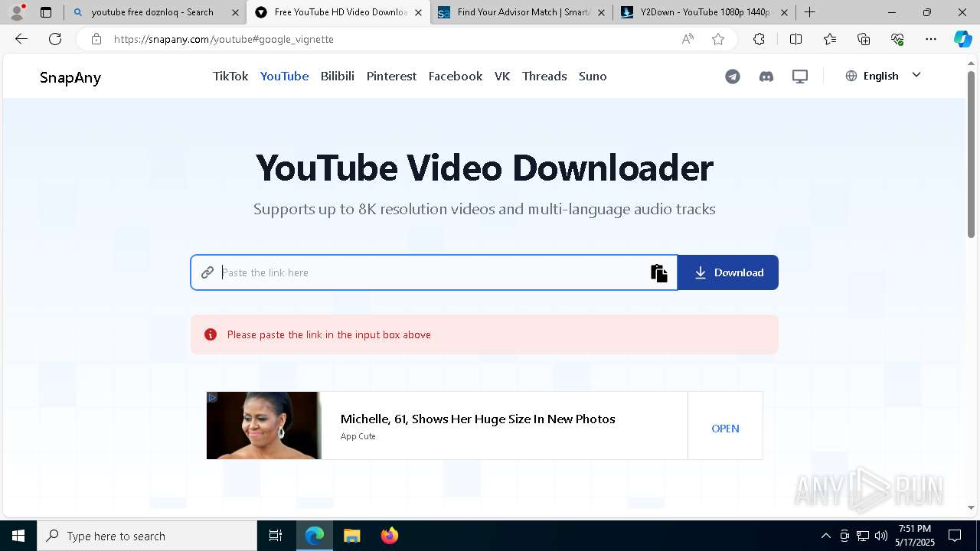Image resolution: width=980 pixels, height=551 pixels.
Task: Open Favorites list icon
Action: [x=830, y=39]
